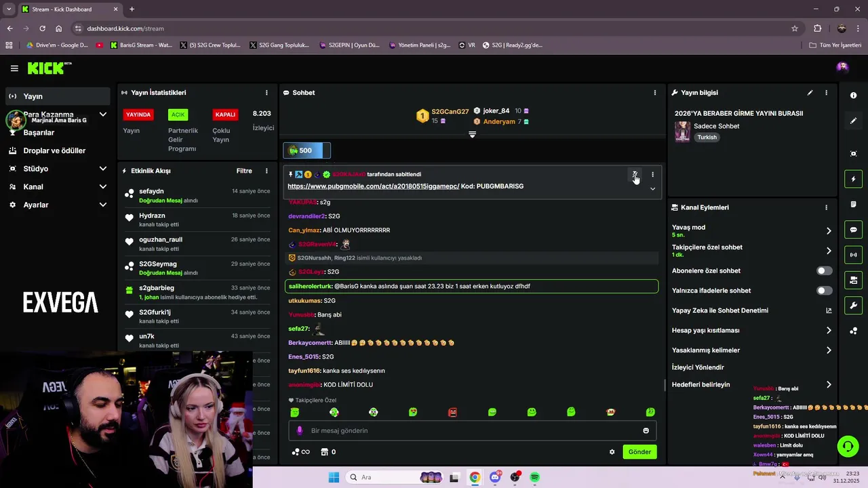Open new browser tab with plus
This screenshot has width=868, height=488.
coord(132,9)
